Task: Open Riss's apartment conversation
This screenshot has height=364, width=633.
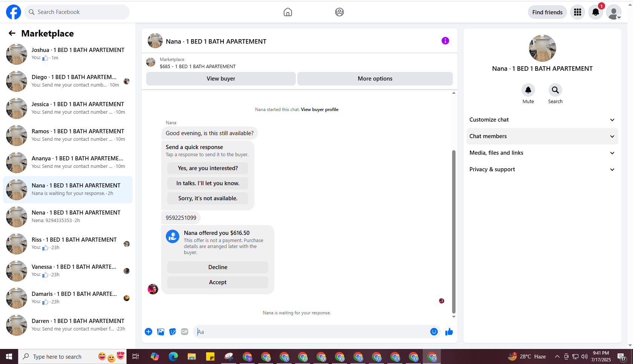Action: pos(68,244)
